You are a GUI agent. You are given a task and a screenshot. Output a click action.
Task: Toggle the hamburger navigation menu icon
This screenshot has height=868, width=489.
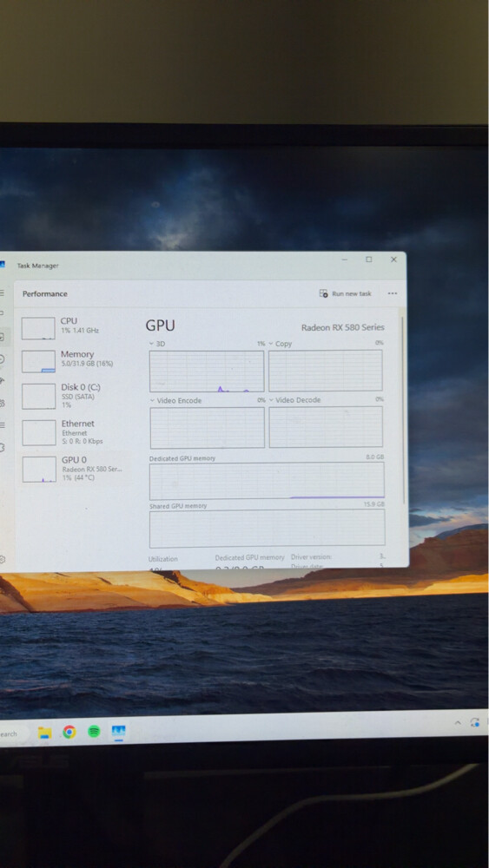pyautogui.click(x=3, y=293)
